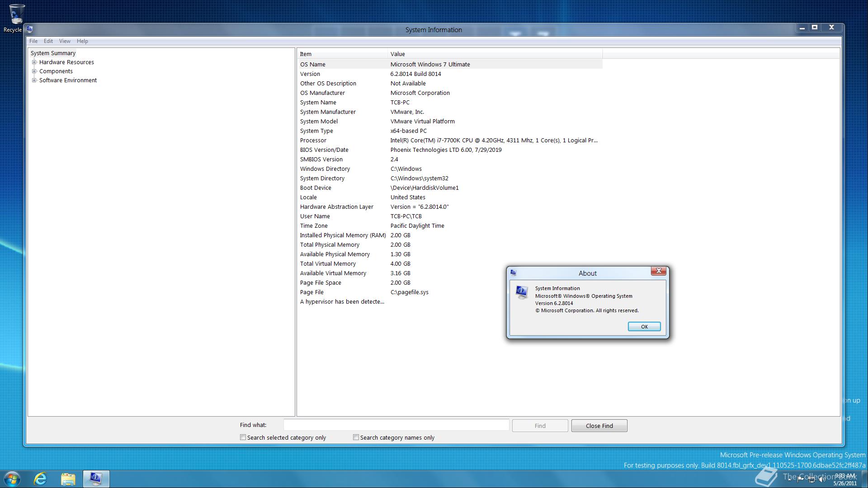Select Available Physical Memory row
Screen dimensions: 868x488
(450, 254)
